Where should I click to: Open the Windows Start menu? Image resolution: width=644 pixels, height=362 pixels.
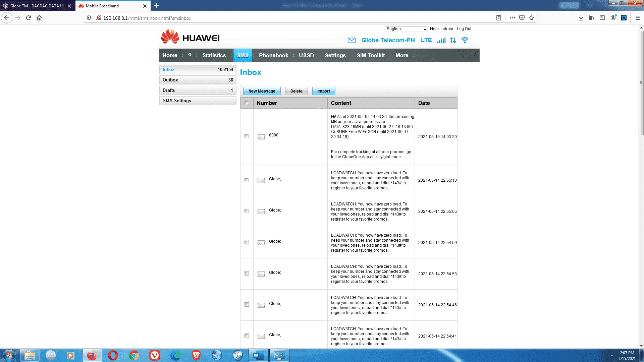point(9,355)
